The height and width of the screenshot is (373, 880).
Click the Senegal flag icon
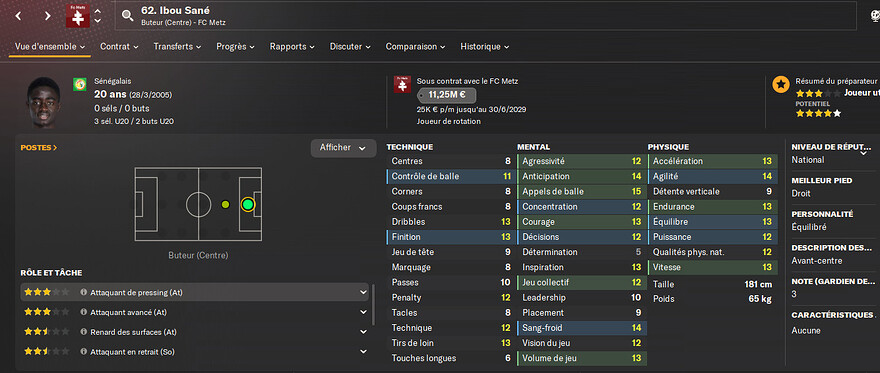pyautogui.click(x=79, y=85)
